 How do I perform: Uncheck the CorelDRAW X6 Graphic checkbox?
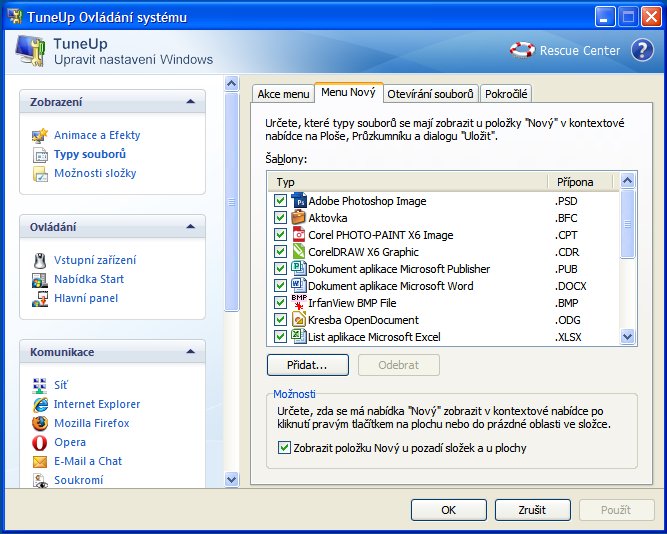click(280, 251)
